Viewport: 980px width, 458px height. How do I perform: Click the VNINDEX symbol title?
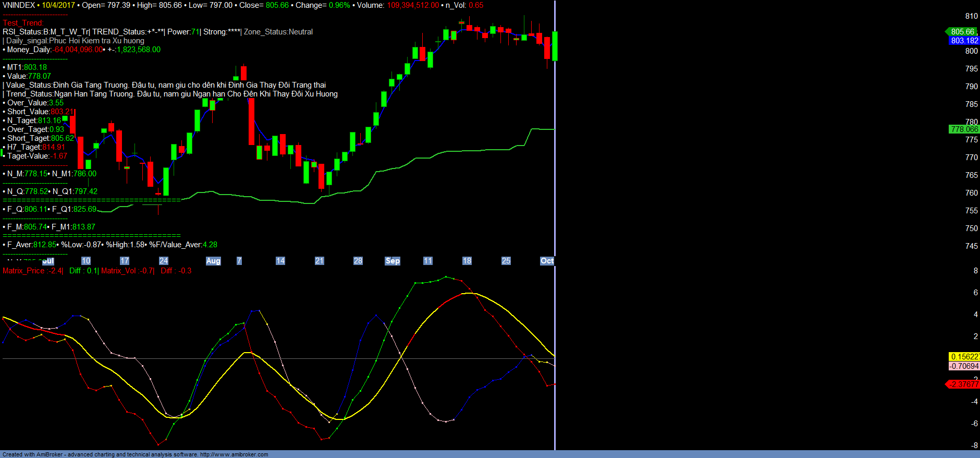(x=19, y=5)
